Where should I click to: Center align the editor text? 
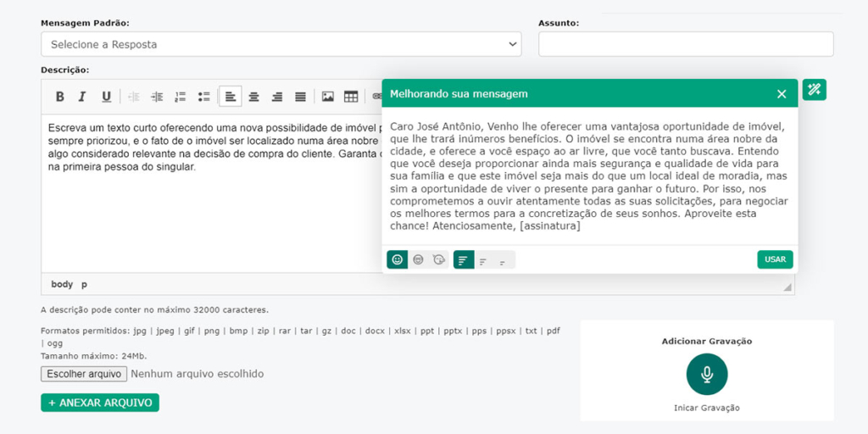[x=253, y=97]
